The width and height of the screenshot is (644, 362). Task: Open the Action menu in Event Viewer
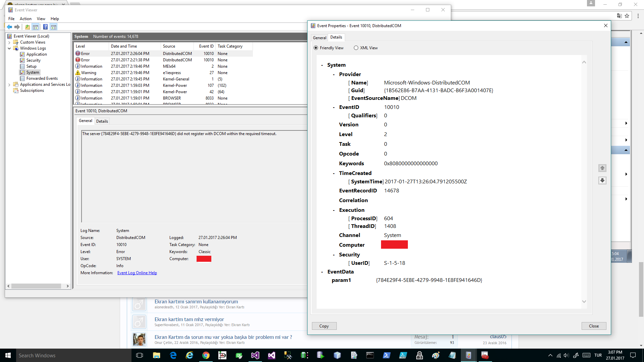[25, 19]
